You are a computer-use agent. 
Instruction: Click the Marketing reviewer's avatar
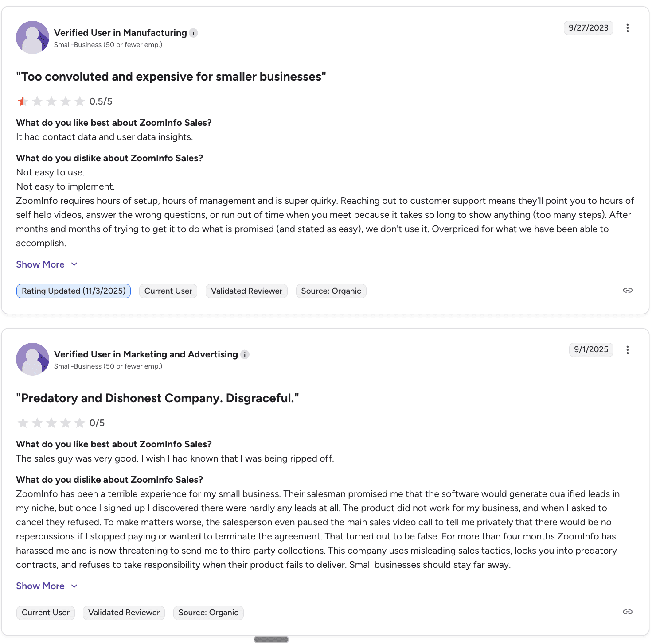[32, 359]
